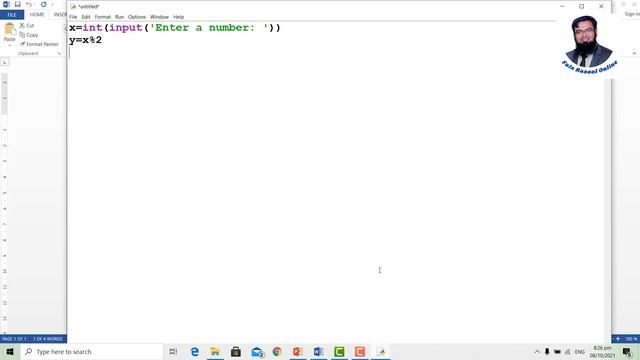Click Format Painter in Word
Screen dimensions: 640x360
[39, 44]
